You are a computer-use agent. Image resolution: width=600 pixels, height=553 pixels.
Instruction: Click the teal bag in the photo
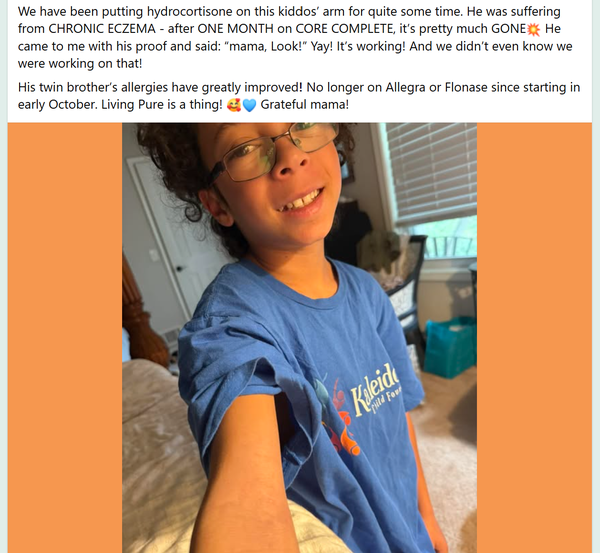pyautogui.click(x=451, y=347)
